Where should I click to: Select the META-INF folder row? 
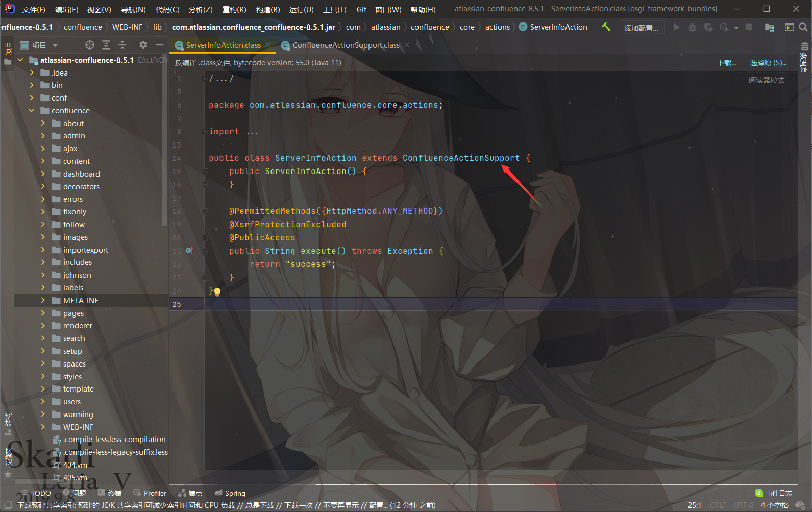91,300
